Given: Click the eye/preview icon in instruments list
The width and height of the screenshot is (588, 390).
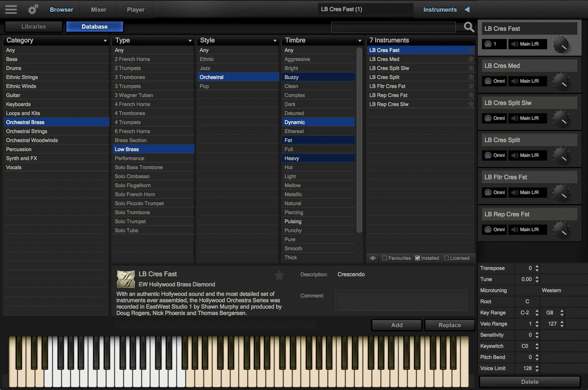Looking at the screenshot, I should pos(372,258).
